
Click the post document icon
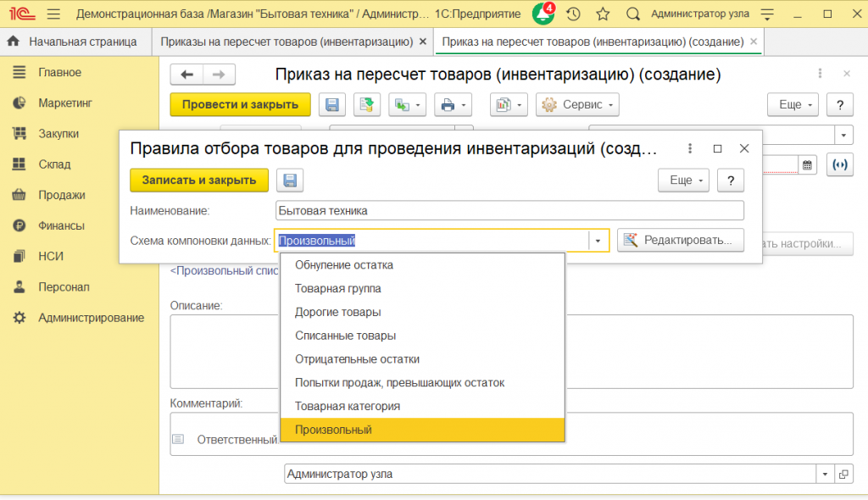pos(366,104)
